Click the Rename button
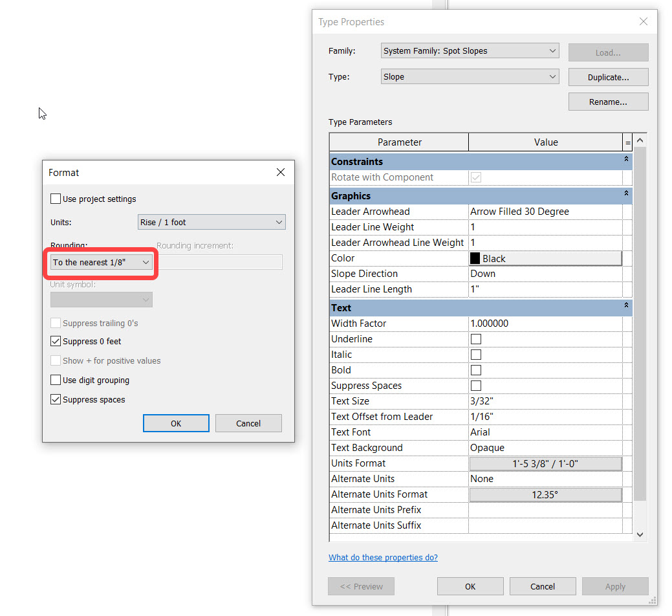 click(x=608, y=101)
